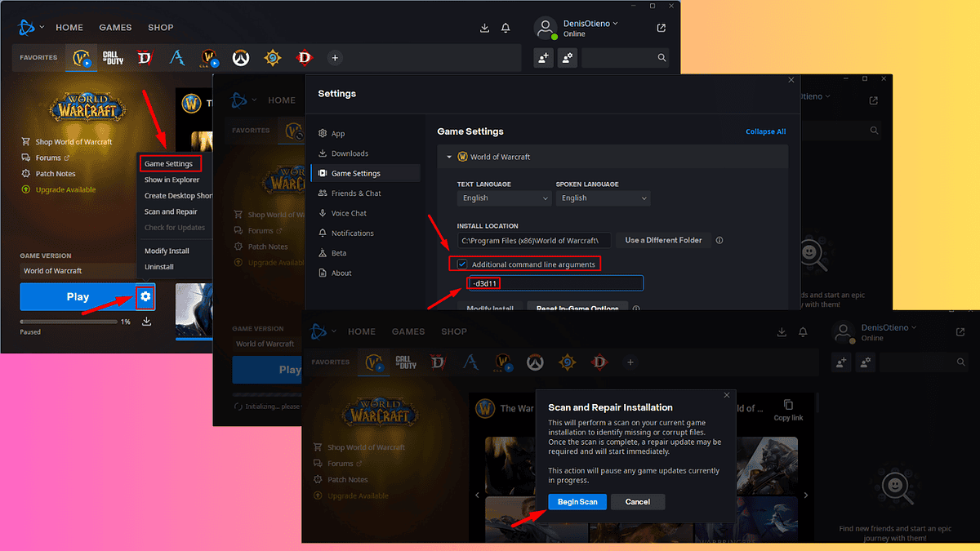This screenshot has height=551, width=980.
Task: Click the Battle.net logo icon
Action: tap(27, 26)
